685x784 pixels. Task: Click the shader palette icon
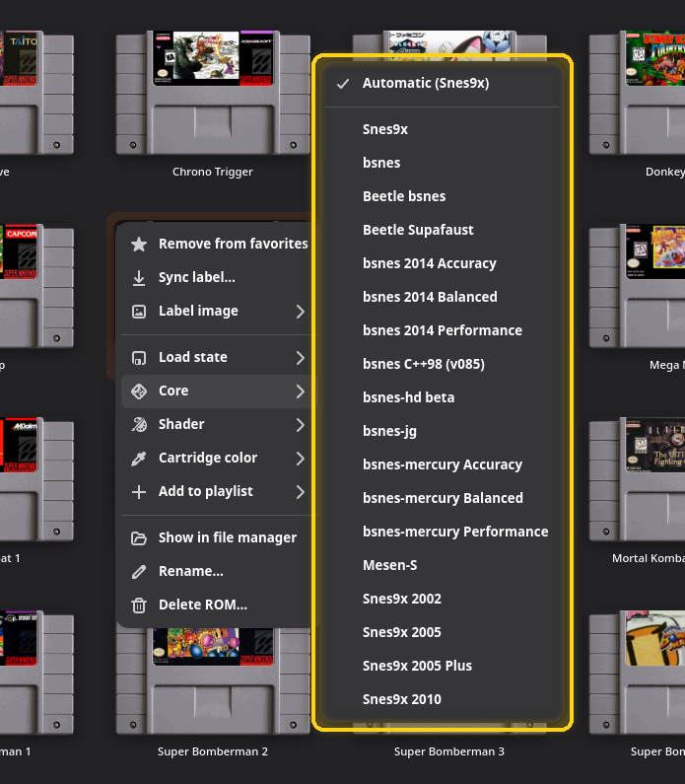coord(139,424)
